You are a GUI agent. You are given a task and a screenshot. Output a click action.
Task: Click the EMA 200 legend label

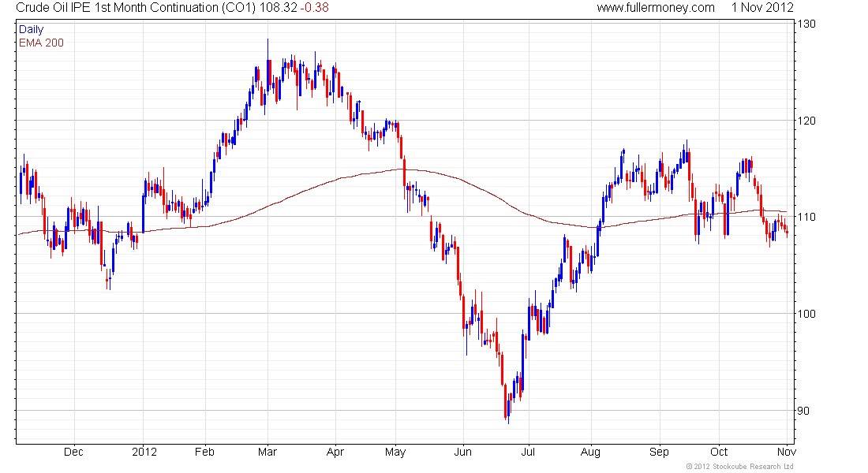point(41,43)
